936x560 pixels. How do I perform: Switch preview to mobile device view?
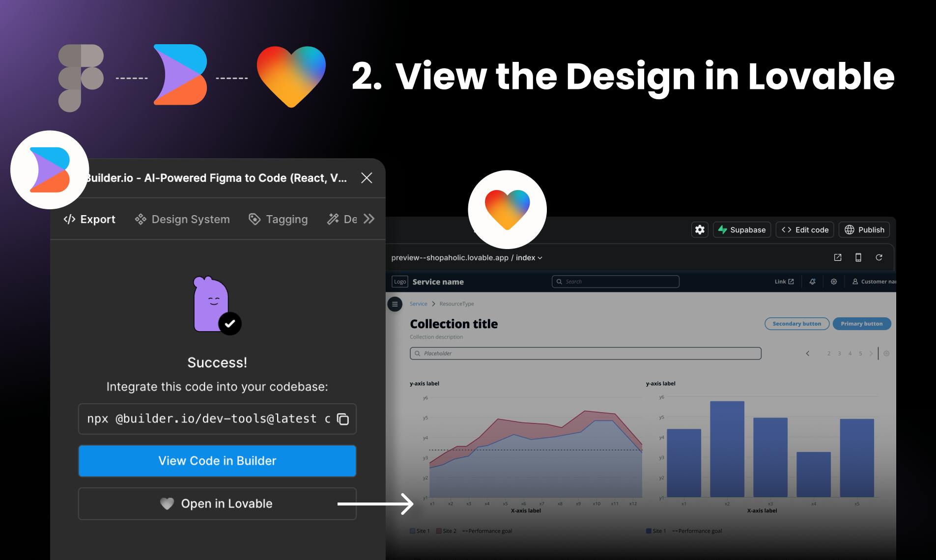click(858, 257)
